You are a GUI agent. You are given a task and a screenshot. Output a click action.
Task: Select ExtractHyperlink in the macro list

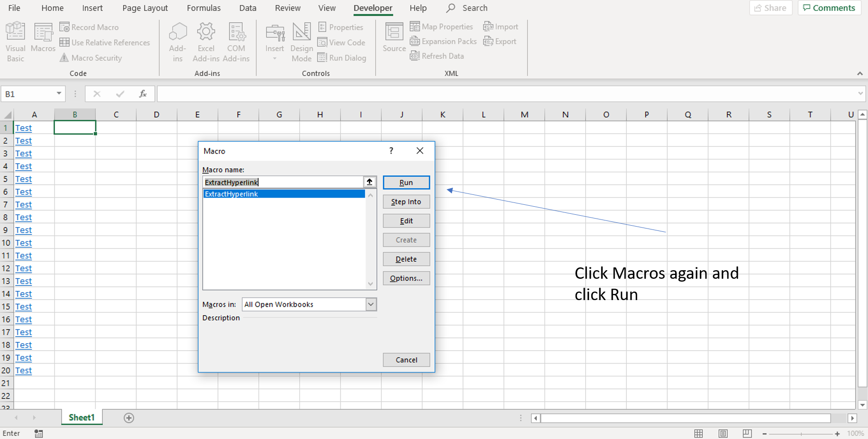pos(284,194)
